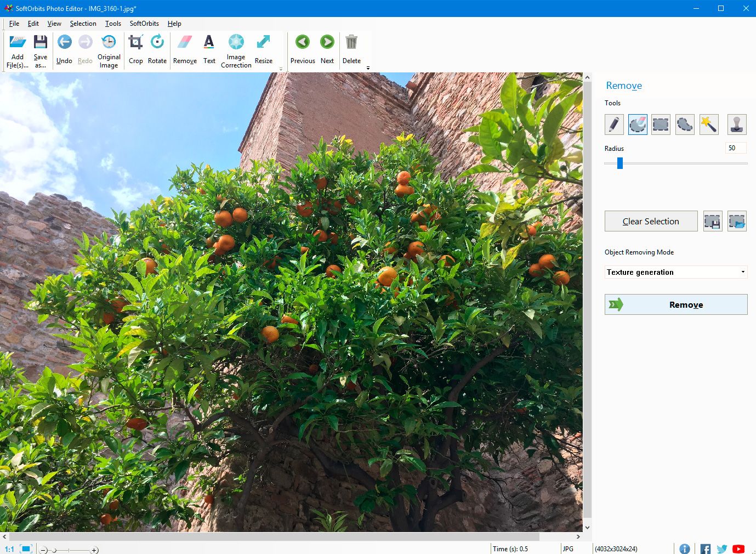Viewport: 756px width, 554px height.
Task: Open the SoftOrbits menu
Action: point(144,24)
